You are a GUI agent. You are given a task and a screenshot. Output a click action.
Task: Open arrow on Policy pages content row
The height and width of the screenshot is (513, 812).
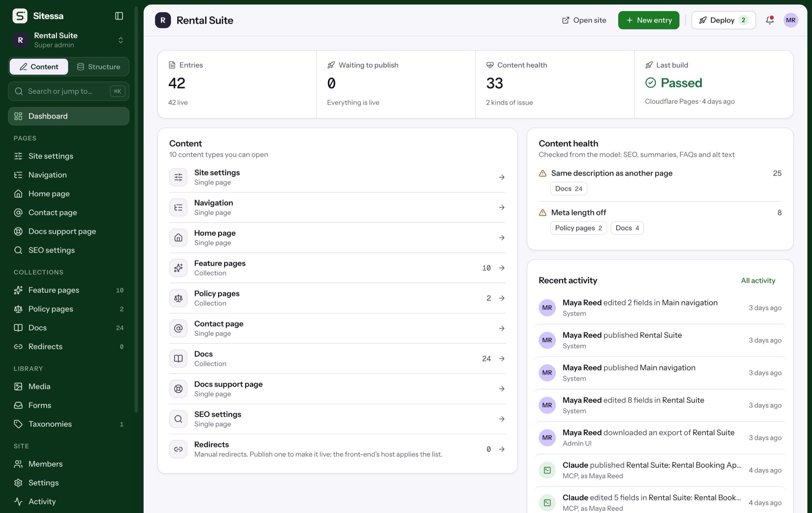[x=502, y=298]
